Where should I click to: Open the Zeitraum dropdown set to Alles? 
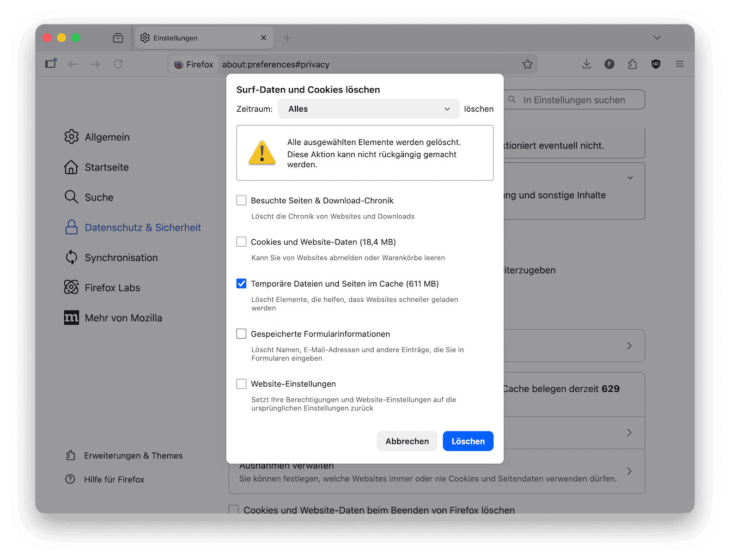point(368,108)
